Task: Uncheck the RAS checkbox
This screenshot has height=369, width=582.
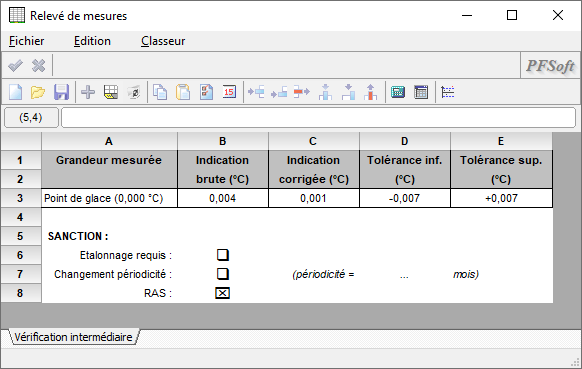Action: 223,293
